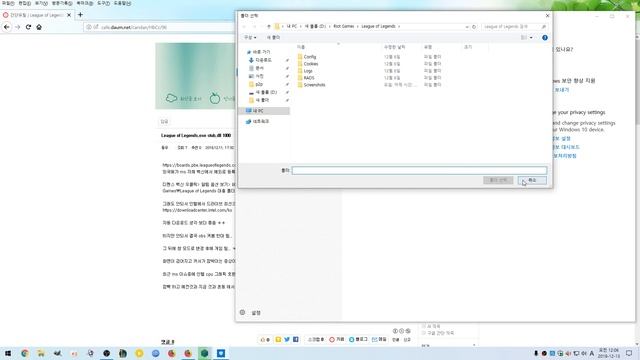The image size is (640, 360).
Task: Expand Quick access in navigation pane
Action: 261,52
